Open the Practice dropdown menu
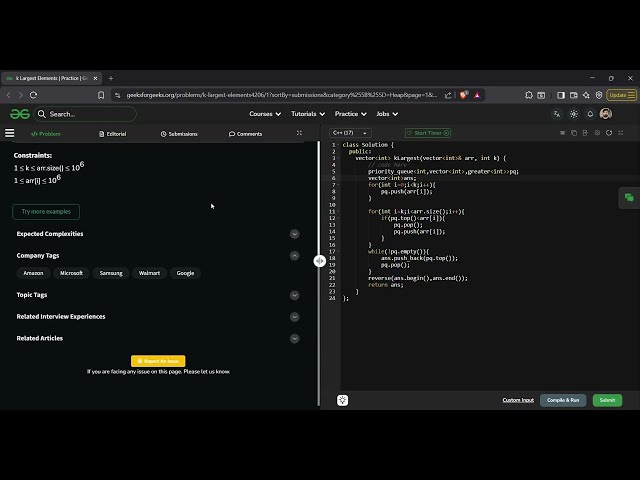This screenshot has height=480, width=640. coord(351,114)
